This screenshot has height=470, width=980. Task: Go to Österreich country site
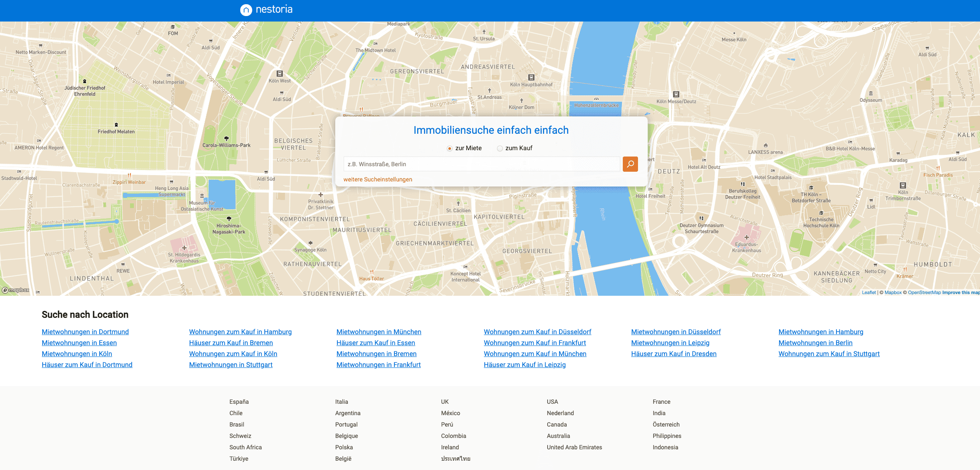click(666, 424)
